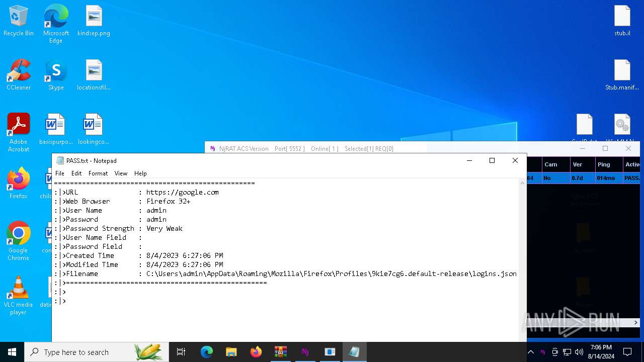Switch to Notepad taskbar button
This screenshot has width=644, height=362.
[355, 352]
